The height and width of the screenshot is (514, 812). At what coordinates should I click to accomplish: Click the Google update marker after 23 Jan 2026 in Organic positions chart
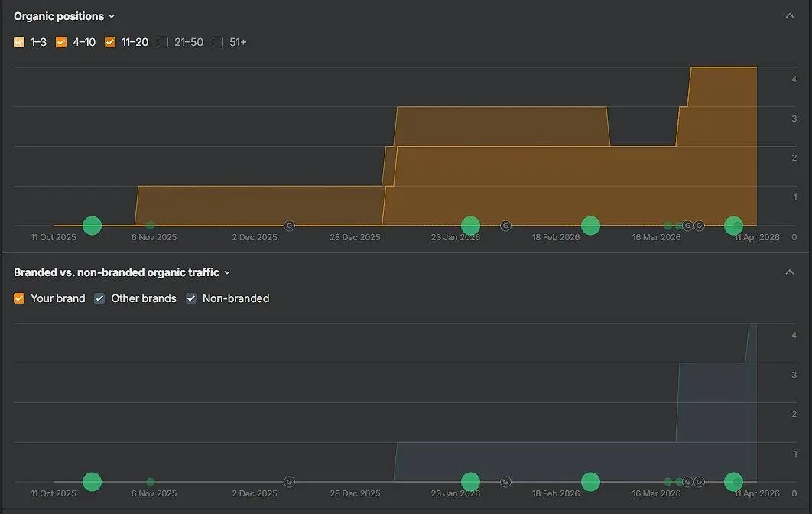[x=506, y=226]
